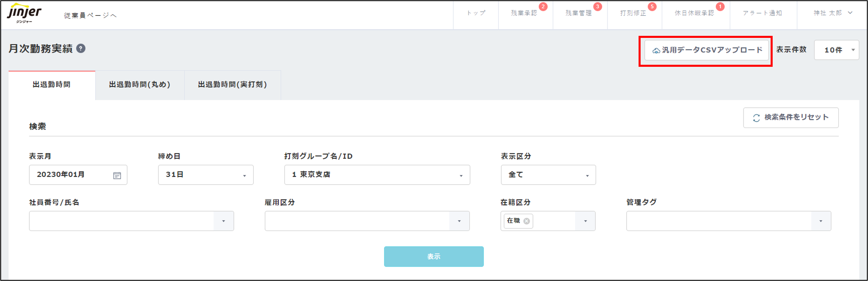Click 社員番号/氏名 input field
The height and width of the screenshot is (281, 868).
tap(121, 221)
